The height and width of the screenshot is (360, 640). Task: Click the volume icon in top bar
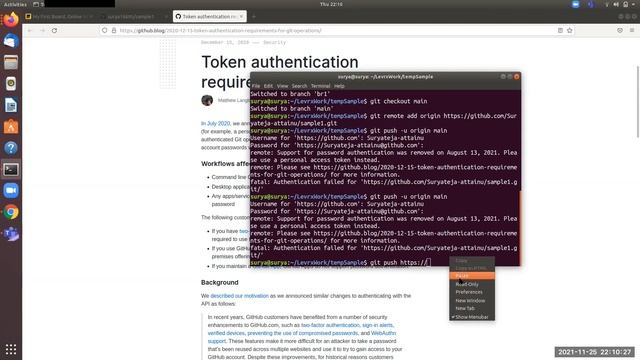pyautogui.click(x=616, y=4)
